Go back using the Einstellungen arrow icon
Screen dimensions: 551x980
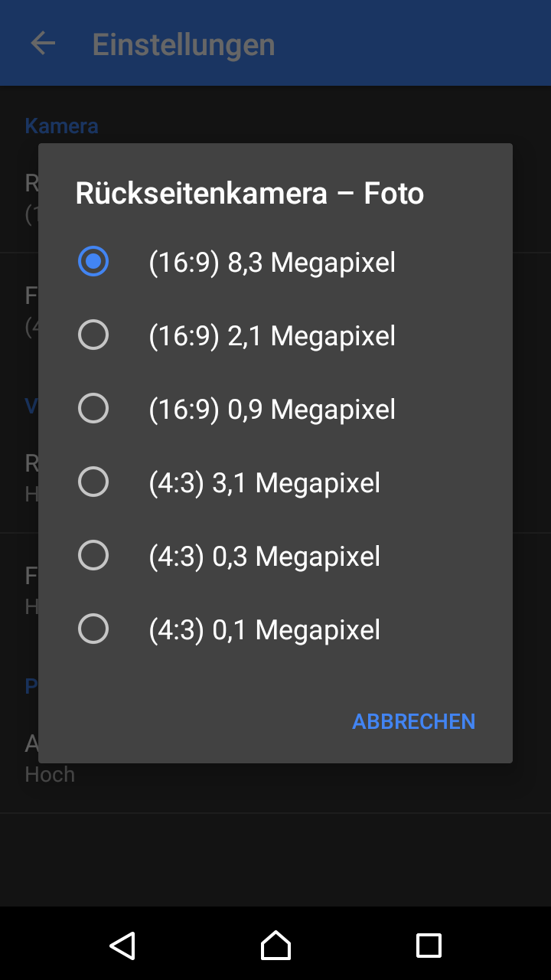[43, 44]
